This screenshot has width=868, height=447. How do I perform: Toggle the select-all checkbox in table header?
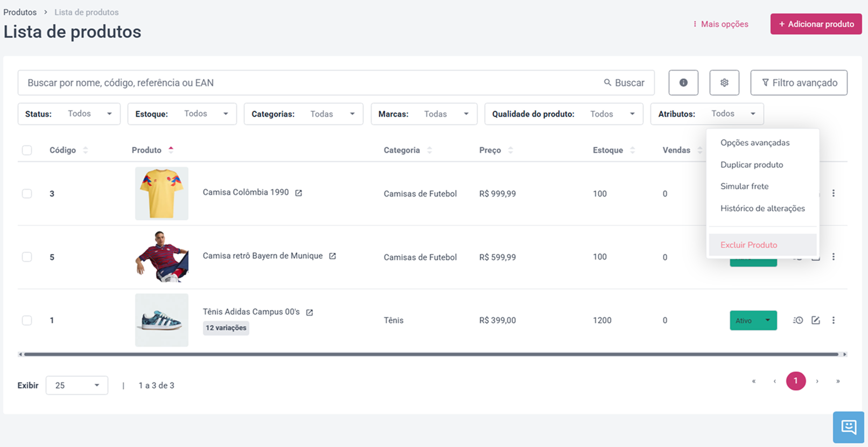coord(27,150)
